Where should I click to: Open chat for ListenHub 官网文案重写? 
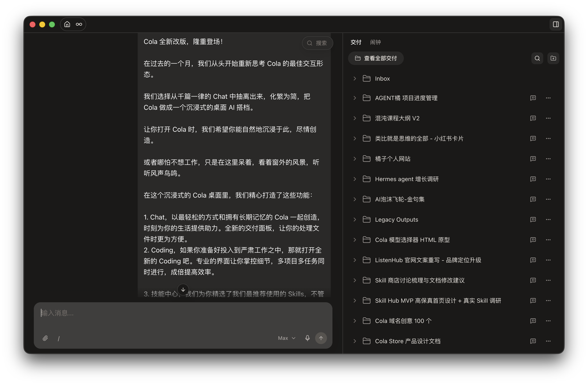tap(533, 260)
